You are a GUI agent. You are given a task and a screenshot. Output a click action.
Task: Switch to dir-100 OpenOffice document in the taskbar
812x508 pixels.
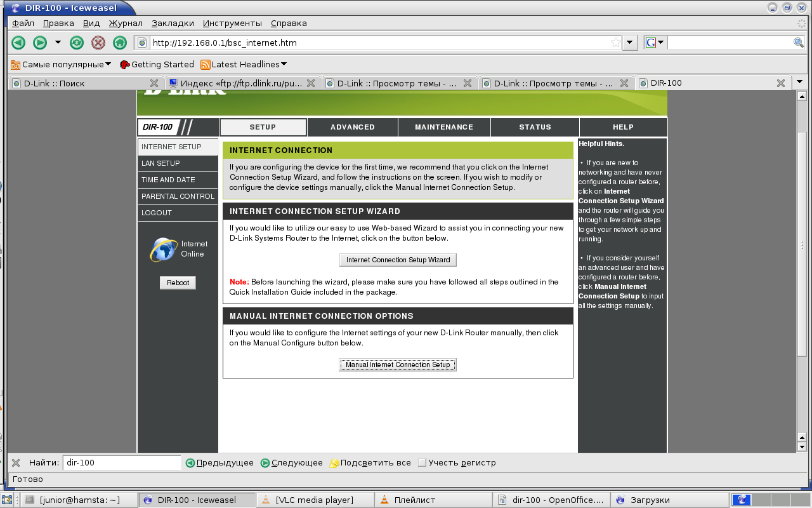[x=551, y=500]
